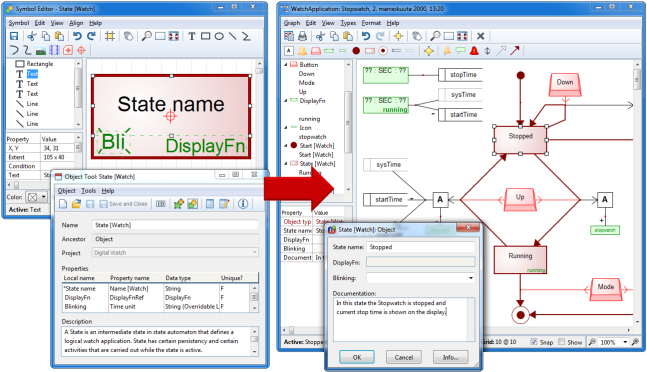This screenshot has width=647, height=372.
Task: Open Format menu in WatchApplication window
Action: tap(371, 23)
